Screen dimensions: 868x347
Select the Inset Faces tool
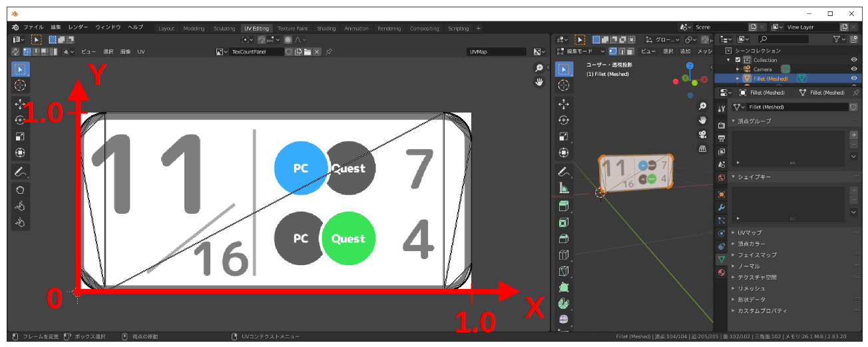click(564, 222)
